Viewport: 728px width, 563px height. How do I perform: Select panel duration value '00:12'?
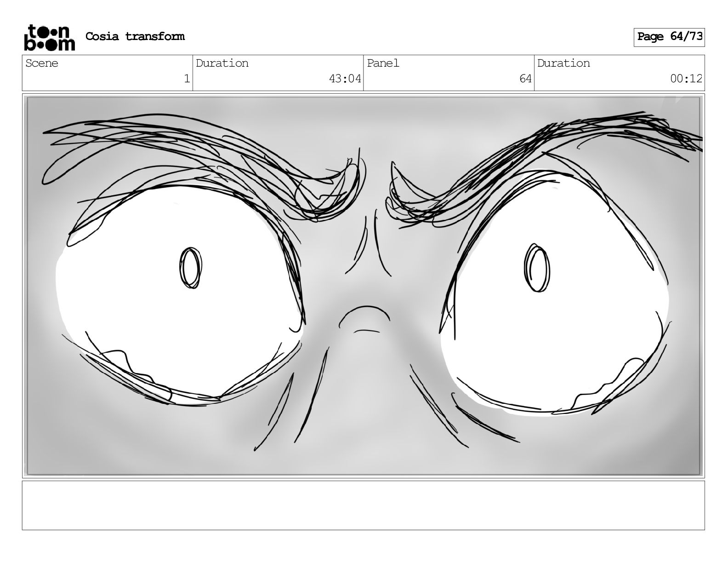686,79
